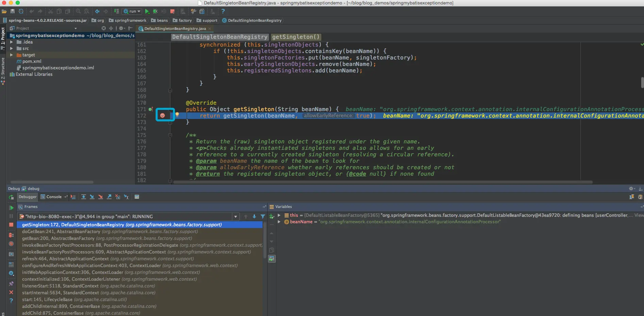The image size is (644, 316).
Task: Expand the target folder in the Project tree
Action: [x=12, y=55]
